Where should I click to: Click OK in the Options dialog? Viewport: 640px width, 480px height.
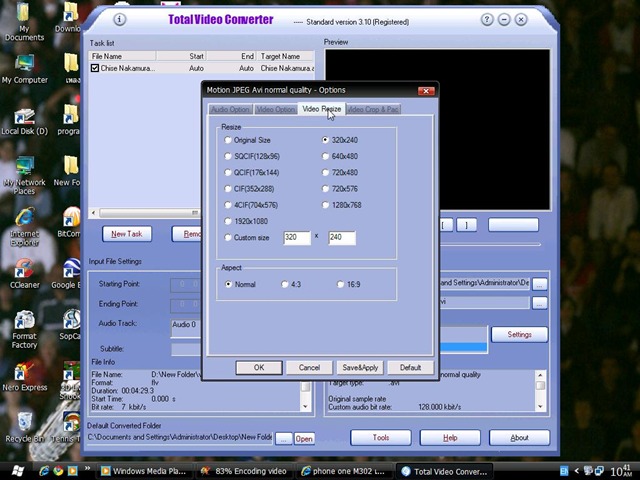click(x=259, y=367)
